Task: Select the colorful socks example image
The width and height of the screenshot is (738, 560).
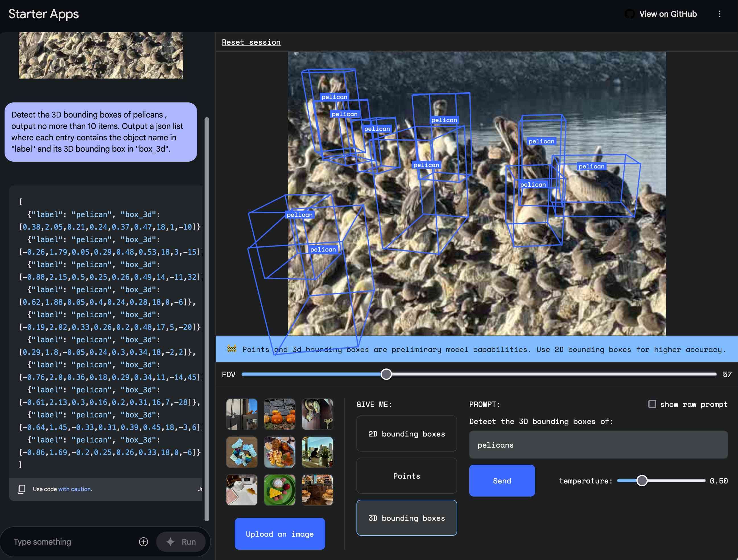Action: tap(242, 452)
